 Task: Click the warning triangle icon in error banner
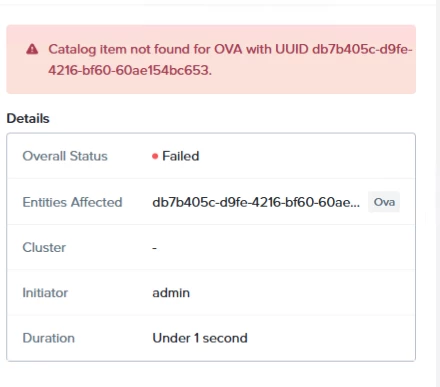click(x=32, y=49)
